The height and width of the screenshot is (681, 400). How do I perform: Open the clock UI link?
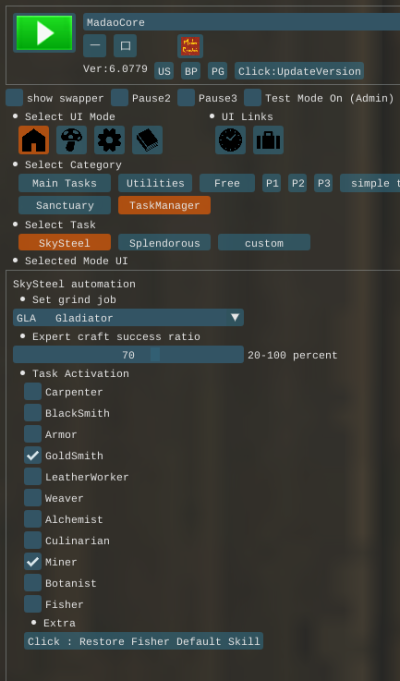click(230, 140)
